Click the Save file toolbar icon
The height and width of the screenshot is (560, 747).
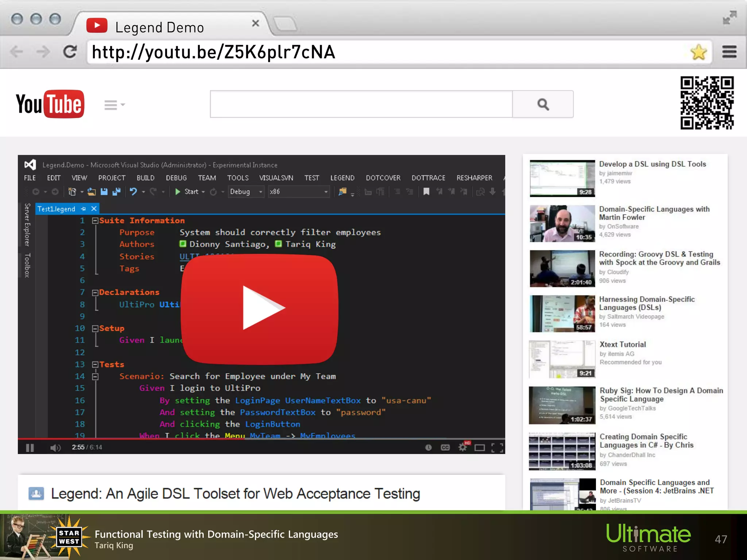click(104, 192)
